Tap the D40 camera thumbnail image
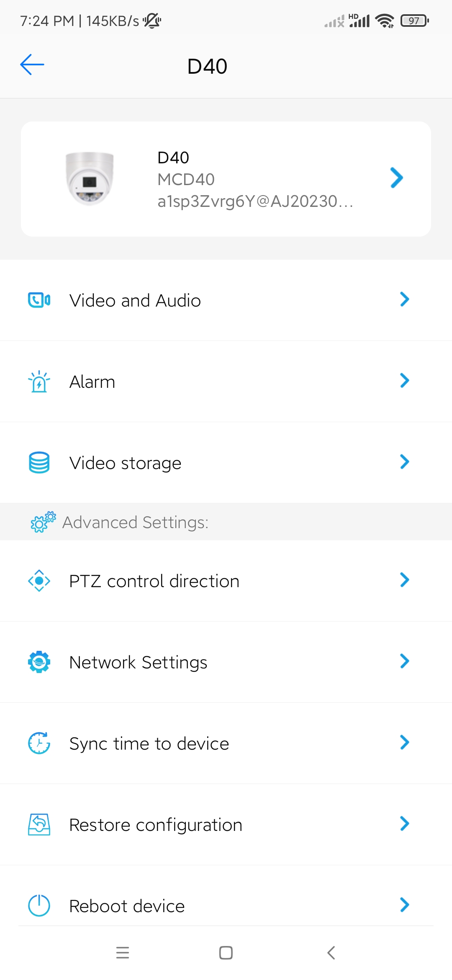The height and width of the screenshot is (980, 452). point(90,179)
